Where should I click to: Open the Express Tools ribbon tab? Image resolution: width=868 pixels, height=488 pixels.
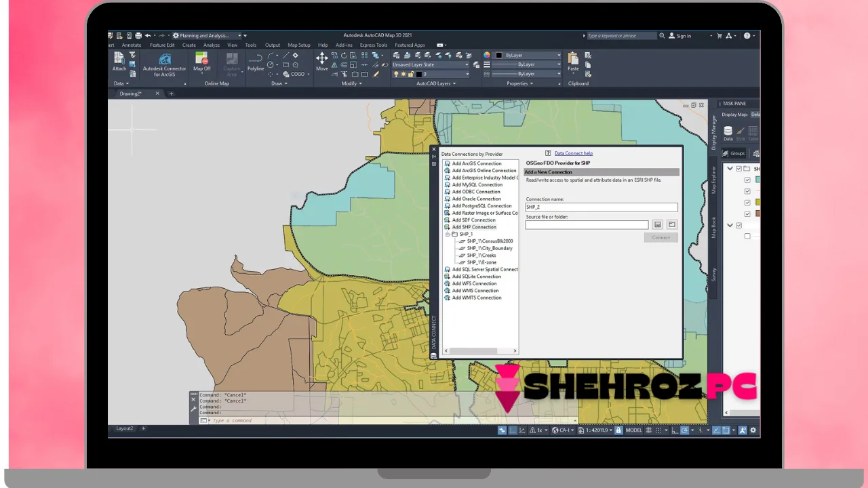point(374,45)
